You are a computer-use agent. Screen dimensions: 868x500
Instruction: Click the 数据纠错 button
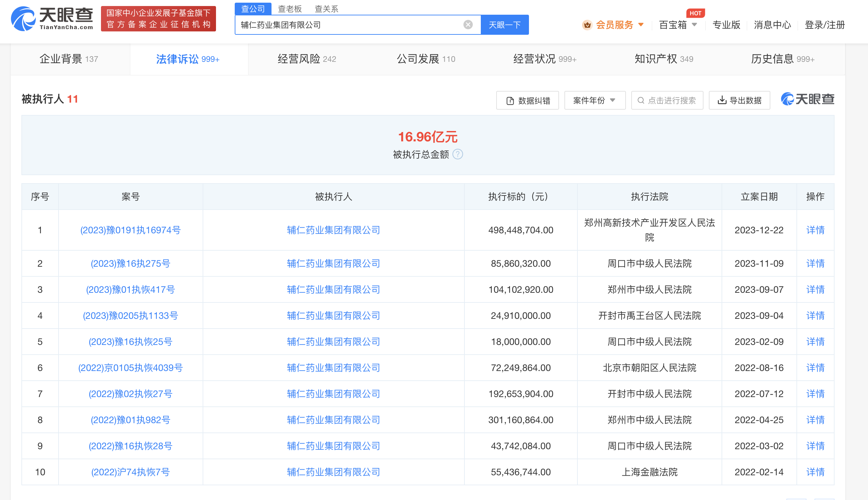coord(528,100)
